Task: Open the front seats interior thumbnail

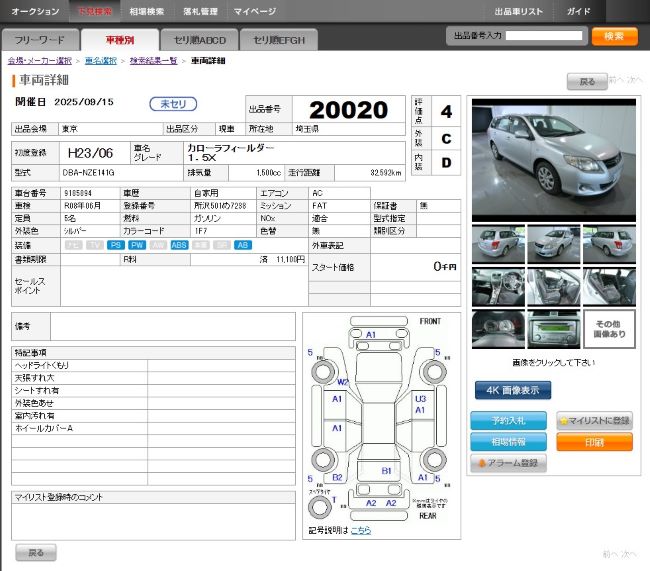Action: point(553,287)
